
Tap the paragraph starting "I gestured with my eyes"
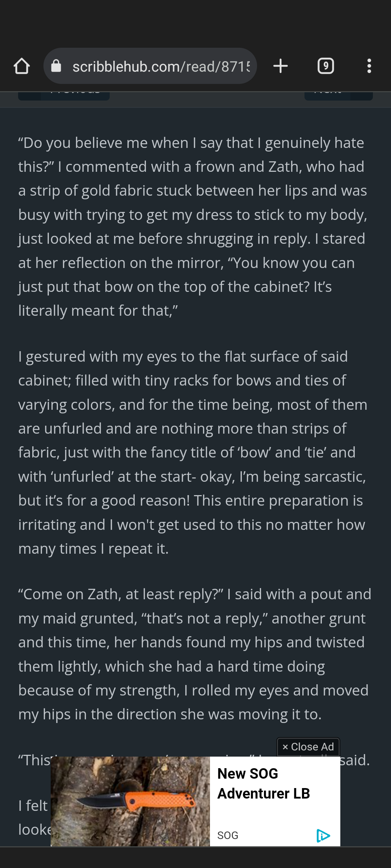click(192, 452)
